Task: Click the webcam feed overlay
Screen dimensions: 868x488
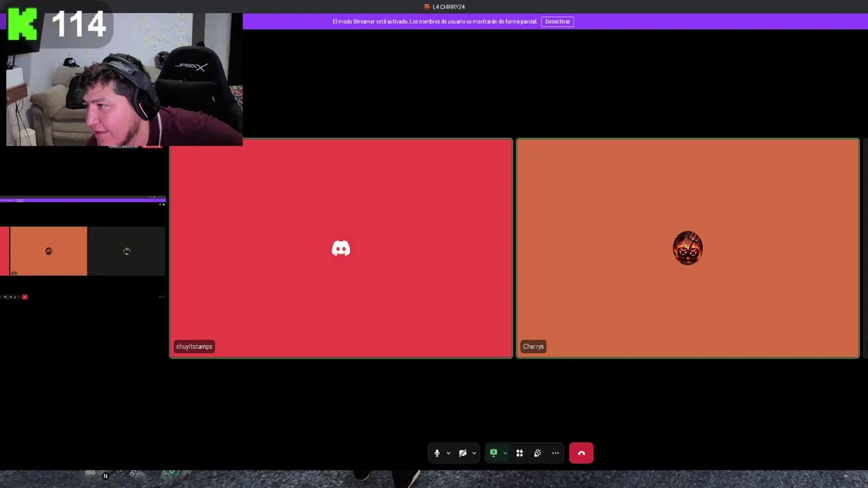Action: tap(124, 79)
